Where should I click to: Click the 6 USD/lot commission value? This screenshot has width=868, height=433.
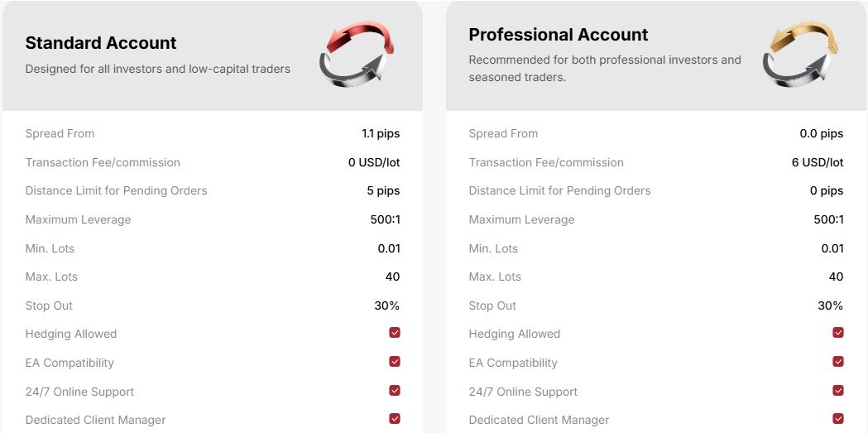tap(818, 162)
